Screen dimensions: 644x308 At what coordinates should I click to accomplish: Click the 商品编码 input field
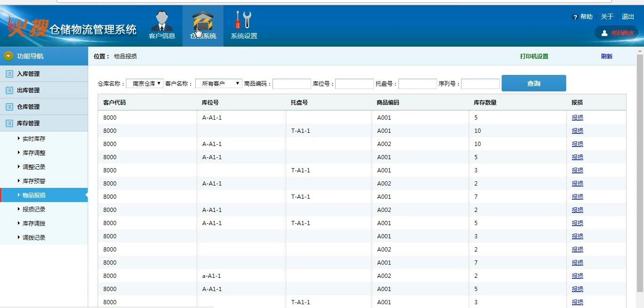(x=292, y=84)
